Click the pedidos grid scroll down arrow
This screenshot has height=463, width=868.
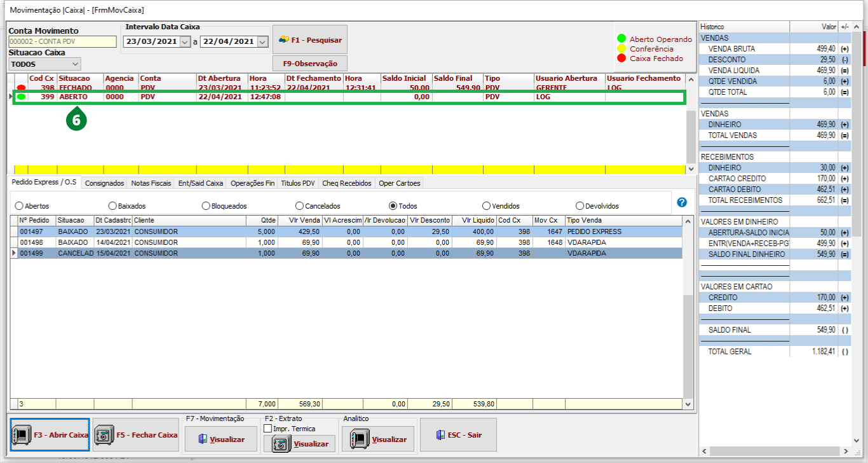point(688,404)
